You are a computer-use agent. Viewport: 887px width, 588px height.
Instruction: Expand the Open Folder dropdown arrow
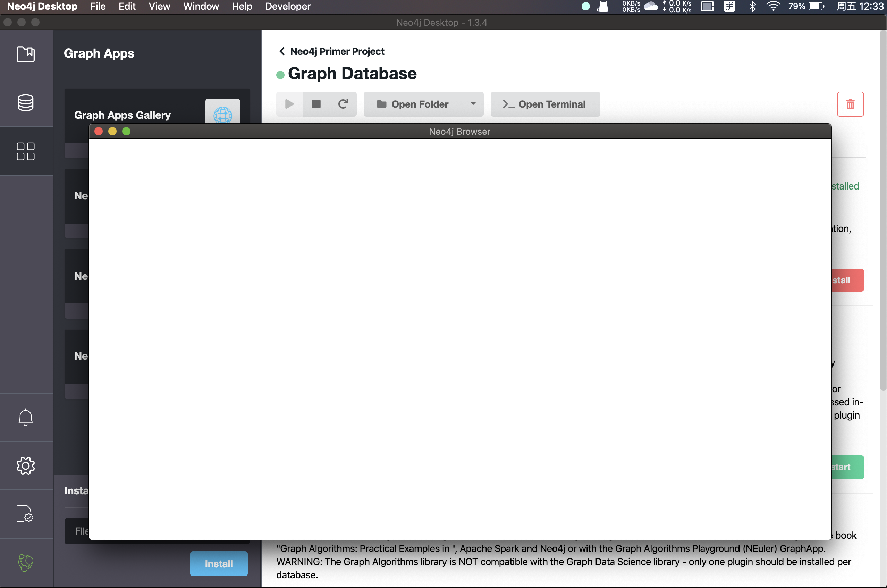pyautogui.click(x=473, y=104)
